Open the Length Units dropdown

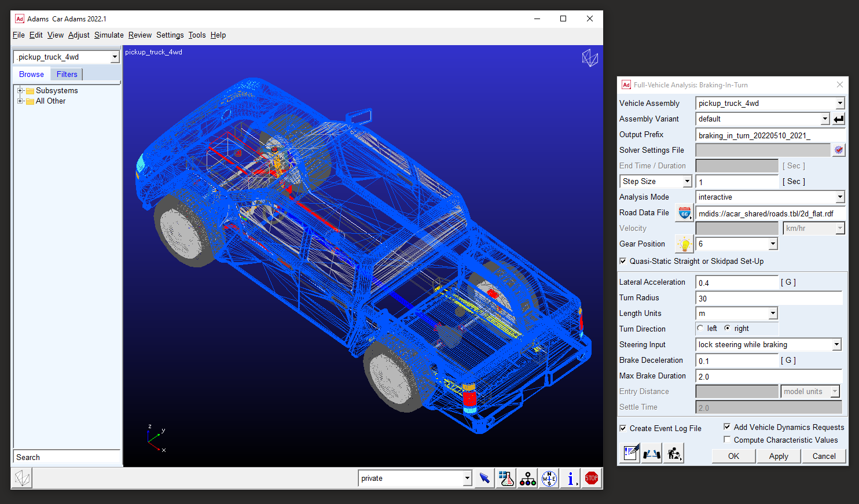pos(773,313)
